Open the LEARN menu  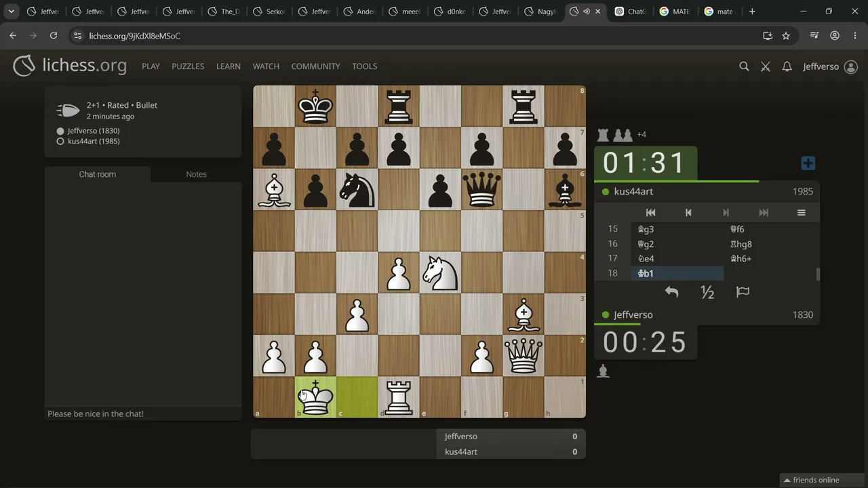(229, 66)
